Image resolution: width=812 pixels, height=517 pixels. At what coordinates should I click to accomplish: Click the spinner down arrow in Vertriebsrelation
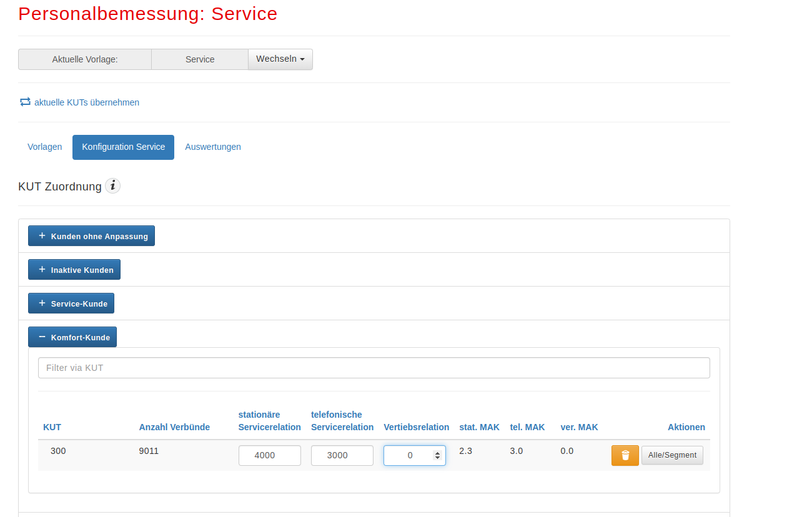coord(437,458)
